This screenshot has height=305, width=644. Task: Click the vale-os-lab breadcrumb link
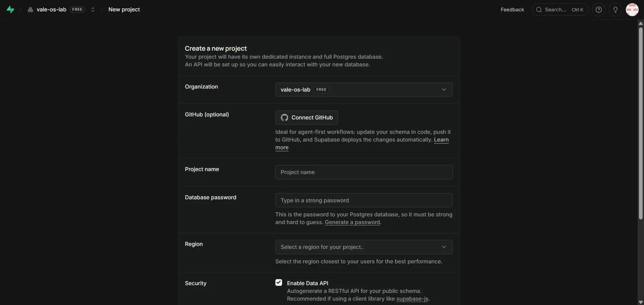[51, 10]
